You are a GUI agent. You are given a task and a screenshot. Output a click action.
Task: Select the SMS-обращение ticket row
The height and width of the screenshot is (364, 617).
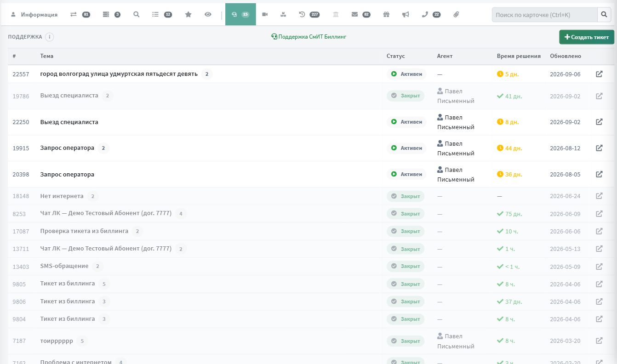pos(311,267)
